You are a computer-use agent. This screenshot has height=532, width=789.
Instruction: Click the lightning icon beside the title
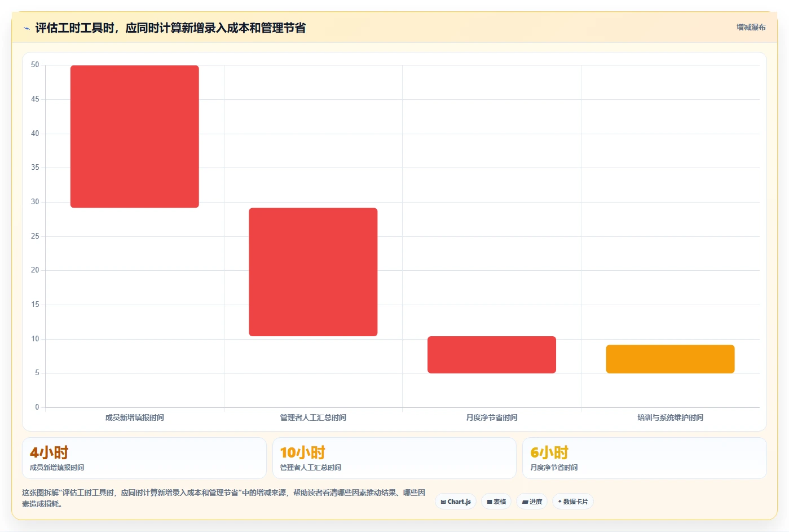(x=27, y=28)
